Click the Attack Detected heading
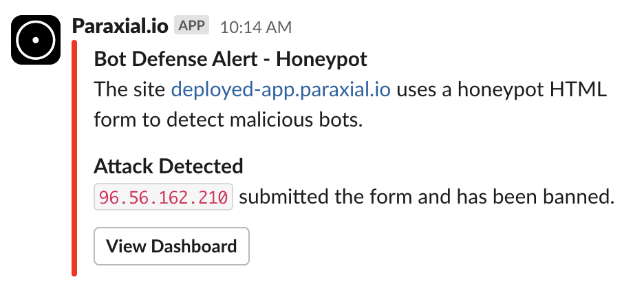The width and height of the screenshot is (644, 293). point(169,166)
